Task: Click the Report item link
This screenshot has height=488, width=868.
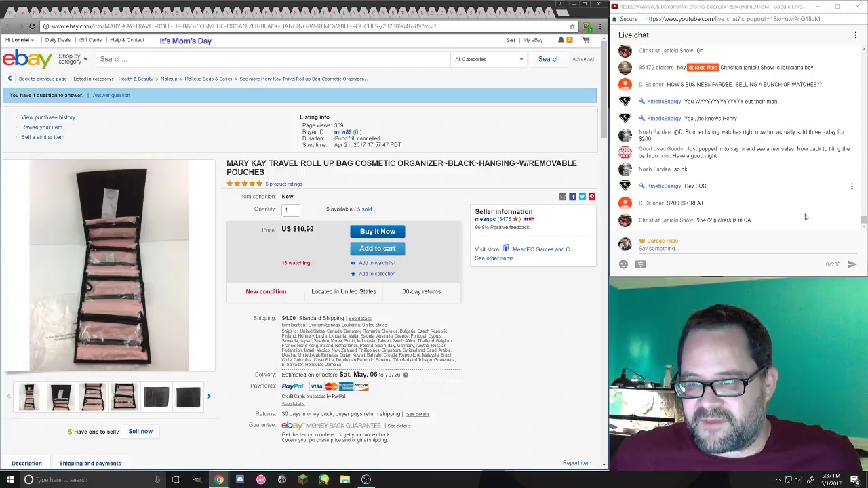Action: click(577, 463)
